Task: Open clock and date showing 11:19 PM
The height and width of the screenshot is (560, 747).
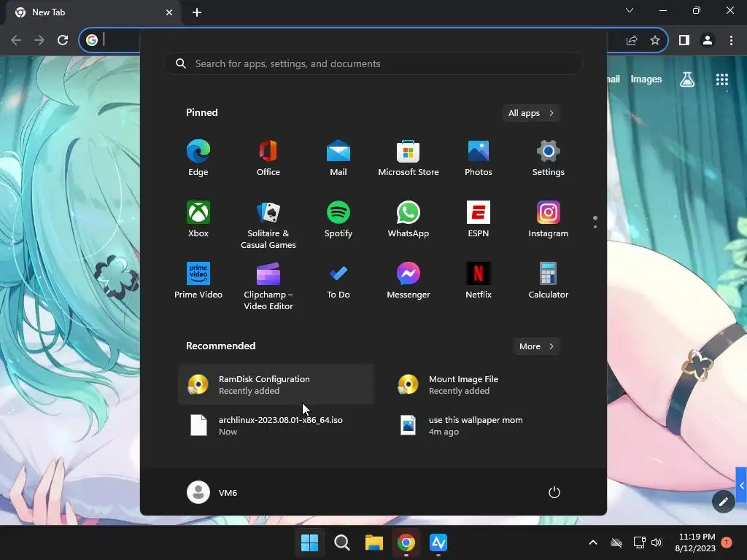Action: pyautogui.click(x=695, y=542)
